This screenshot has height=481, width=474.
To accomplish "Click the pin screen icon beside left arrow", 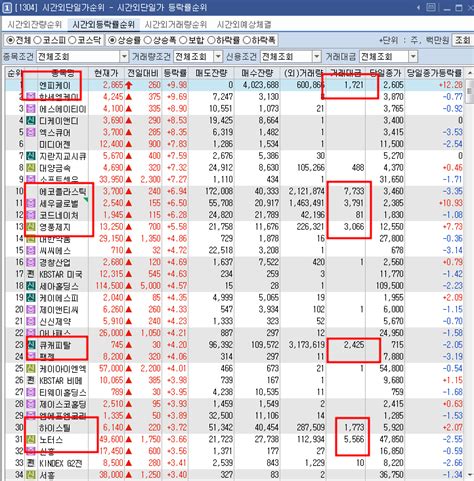I will [431, 7].
